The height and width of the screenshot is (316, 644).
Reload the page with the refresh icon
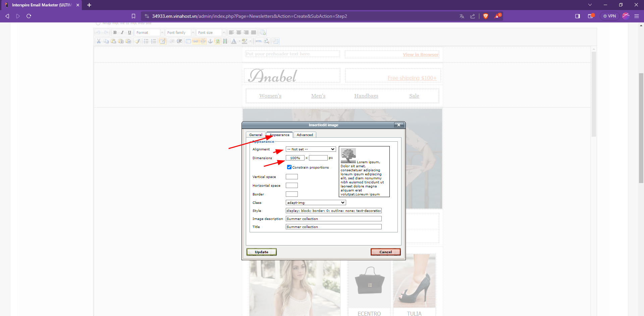pos(29,16)
